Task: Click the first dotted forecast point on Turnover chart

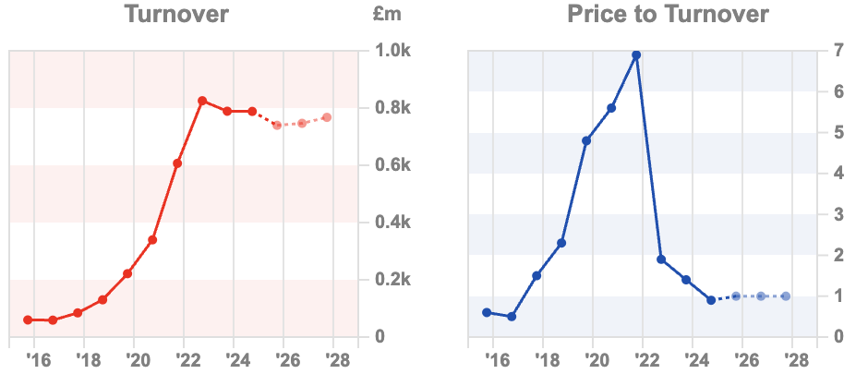Action: pyautogui.click(x=277, y=125)
